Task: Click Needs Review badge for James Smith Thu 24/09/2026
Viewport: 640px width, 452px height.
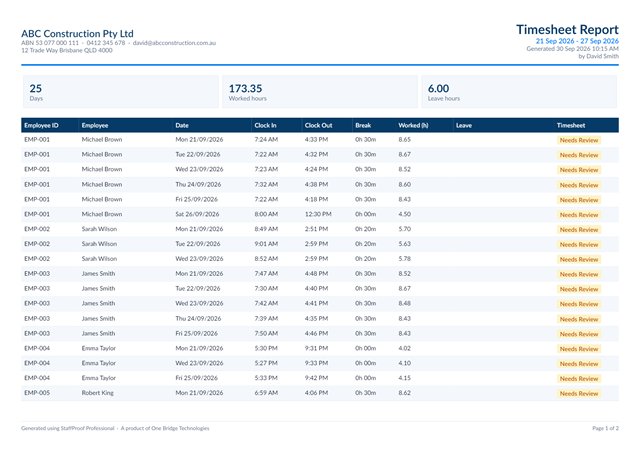Action: (x=579, y=319)
